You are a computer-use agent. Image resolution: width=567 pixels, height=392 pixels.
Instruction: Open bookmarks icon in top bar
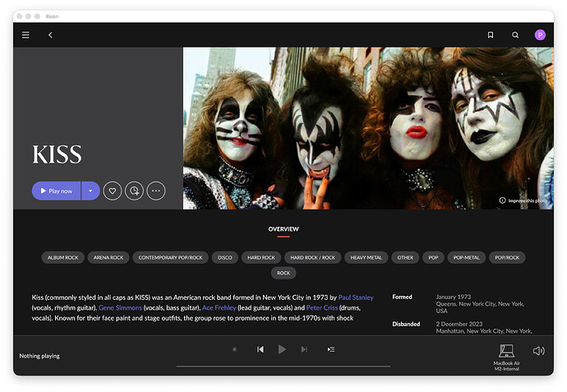[x=491, y=35]
